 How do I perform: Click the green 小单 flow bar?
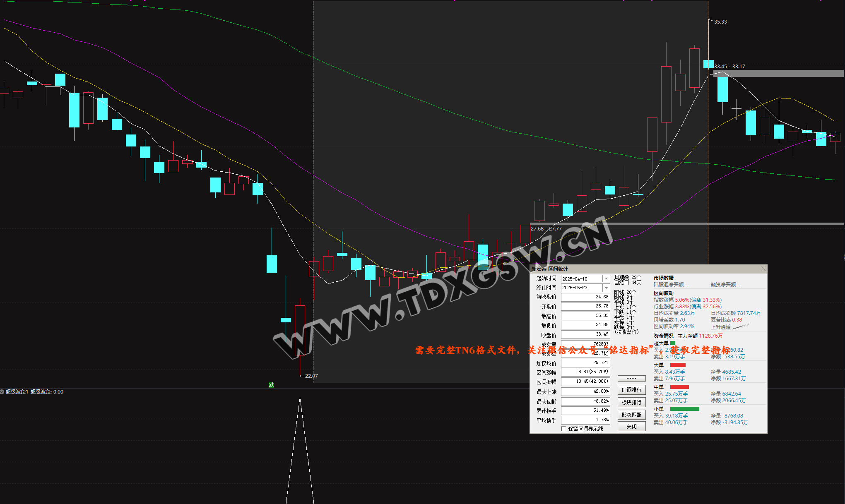coord(684,409)
